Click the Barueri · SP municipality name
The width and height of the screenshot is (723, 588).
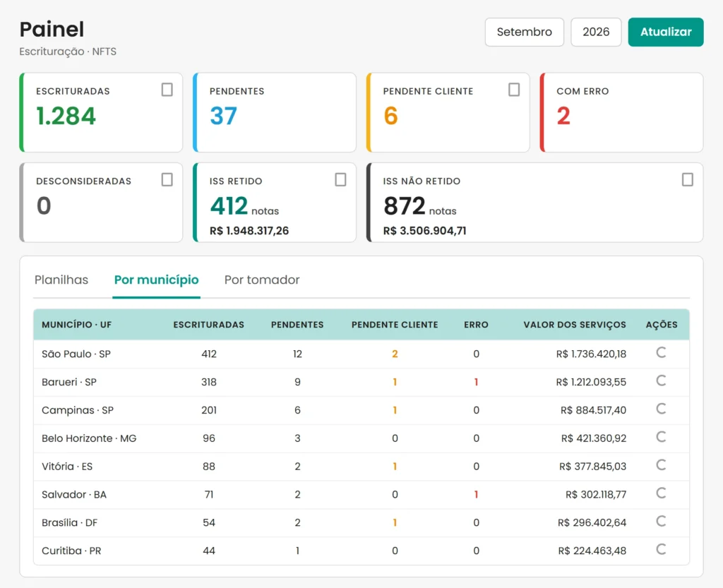[x=69, y=382]
